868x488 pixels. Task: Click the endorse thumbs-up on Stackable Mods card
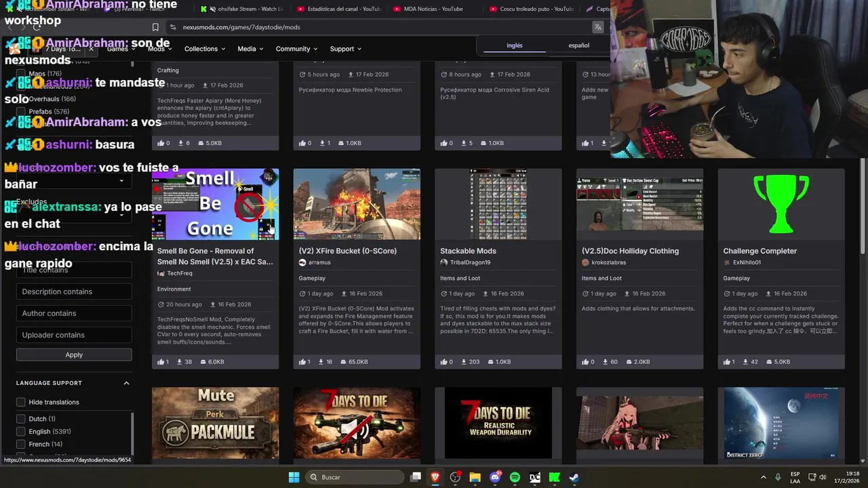tap(444, 362)
